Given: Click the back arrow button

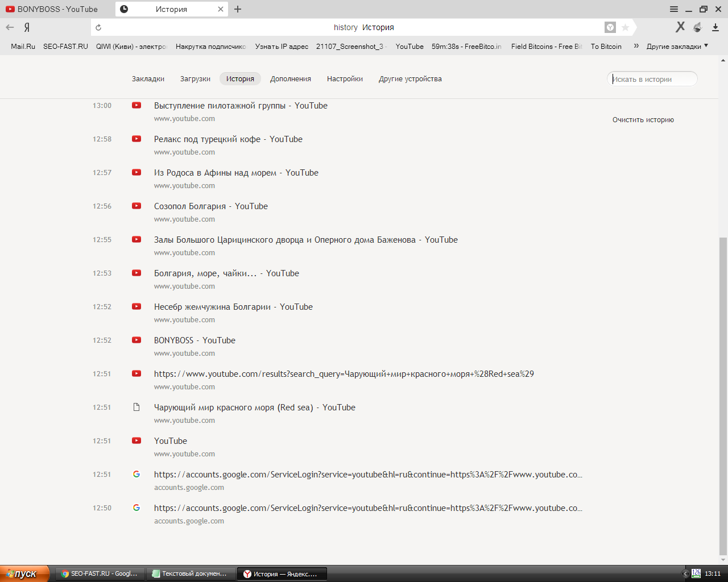Looking at the screenshot, I should coord(10,27).
